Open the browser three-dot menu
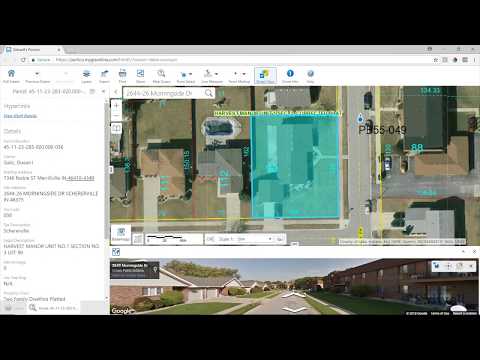The image size is (480, 360). click(474, 60)
